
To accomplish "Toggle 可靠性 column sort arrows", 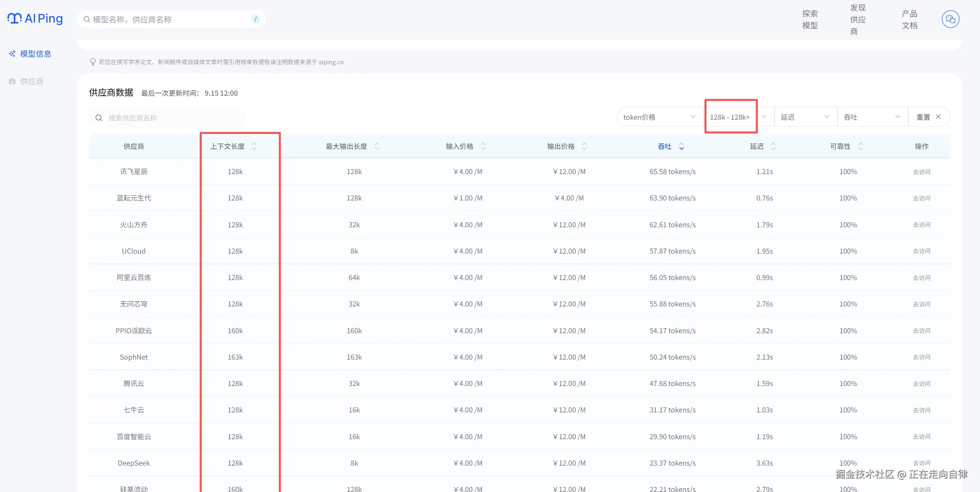I will coord(861,146).
